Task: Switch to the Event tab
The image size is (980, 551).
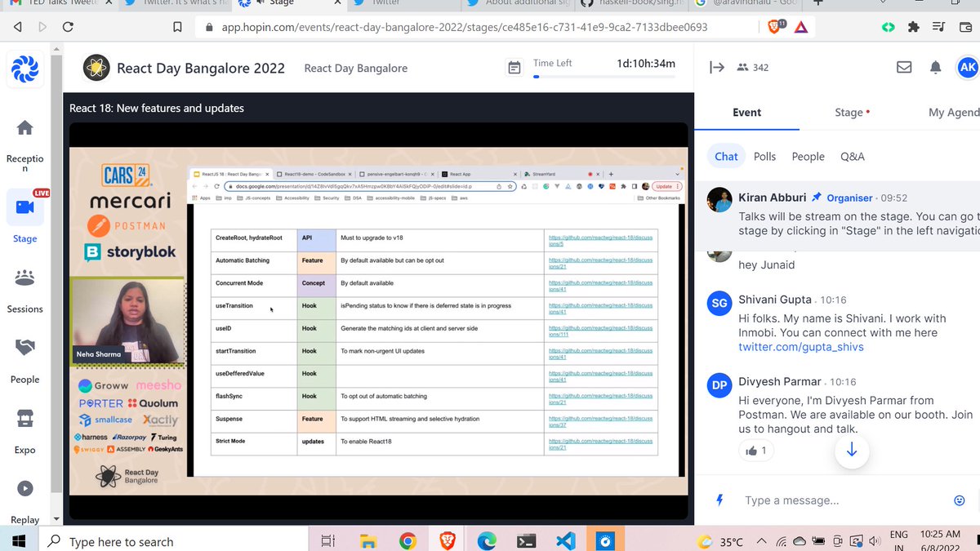Action: tap(746, 113)
